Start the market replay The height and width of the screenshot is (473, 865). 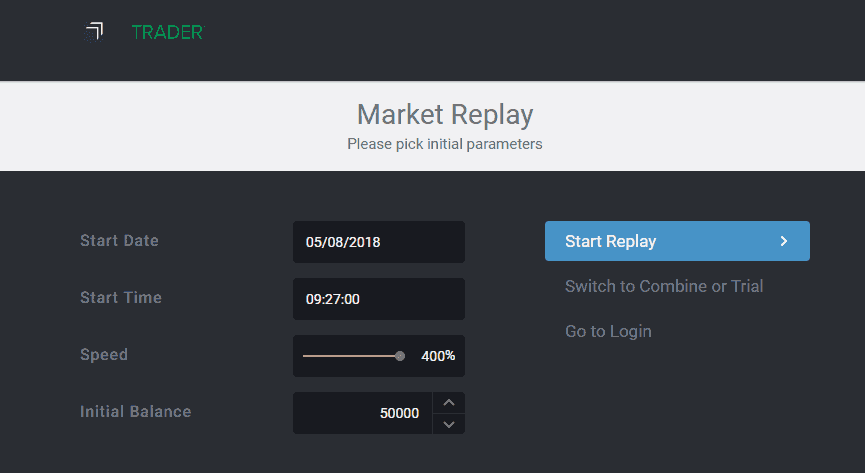677,241
